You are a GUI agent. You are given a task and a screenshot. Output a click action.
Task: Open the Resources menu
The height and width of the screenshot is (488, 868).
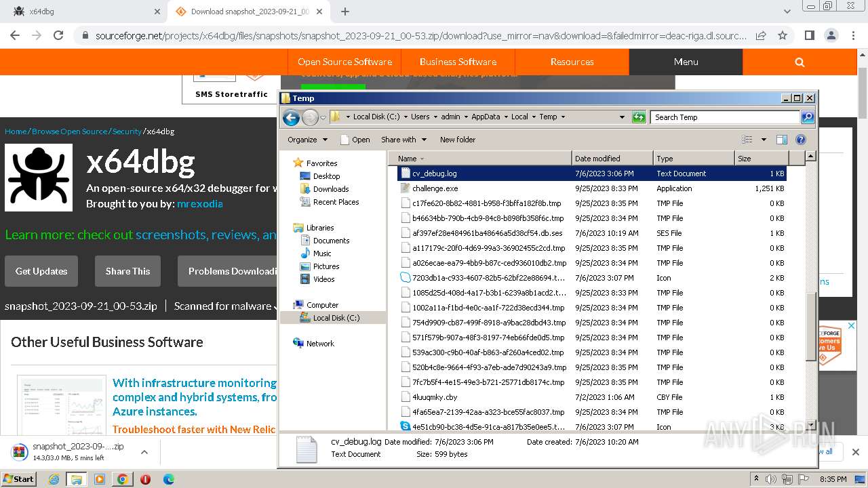[572, 62]
